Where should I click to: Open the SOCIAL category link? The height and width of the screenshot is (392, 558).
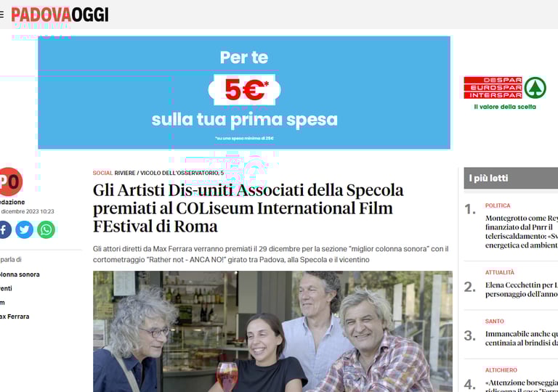coord(102,173)
